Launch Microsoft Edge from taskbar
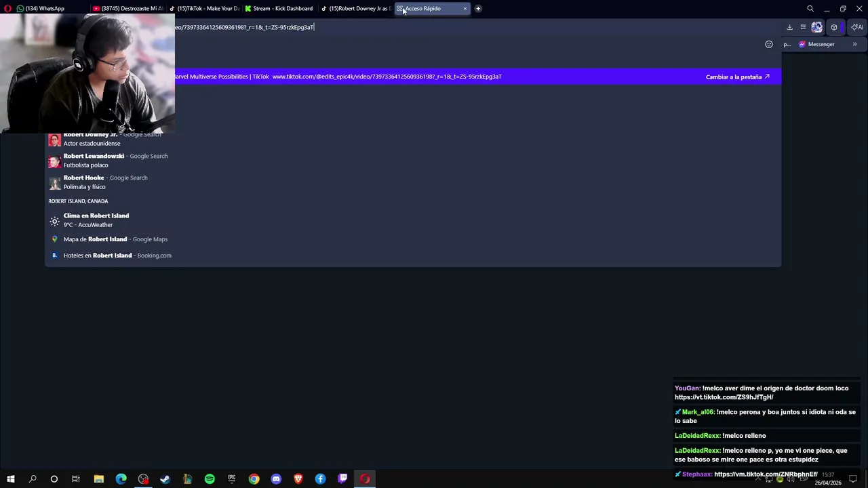 (x=121, y=479)
